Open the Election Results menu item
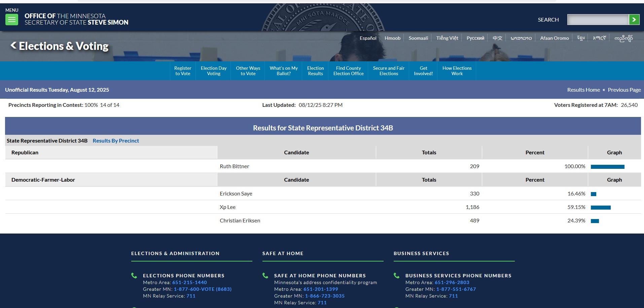Screen dimensions: 644x308 coord(315,71)
